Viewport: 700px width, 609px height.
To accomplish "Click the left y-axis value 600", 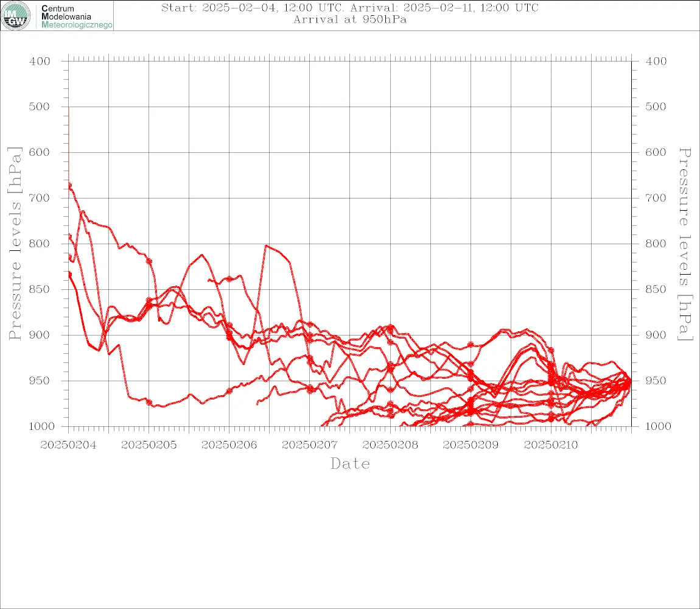I will tap(40, 152).
